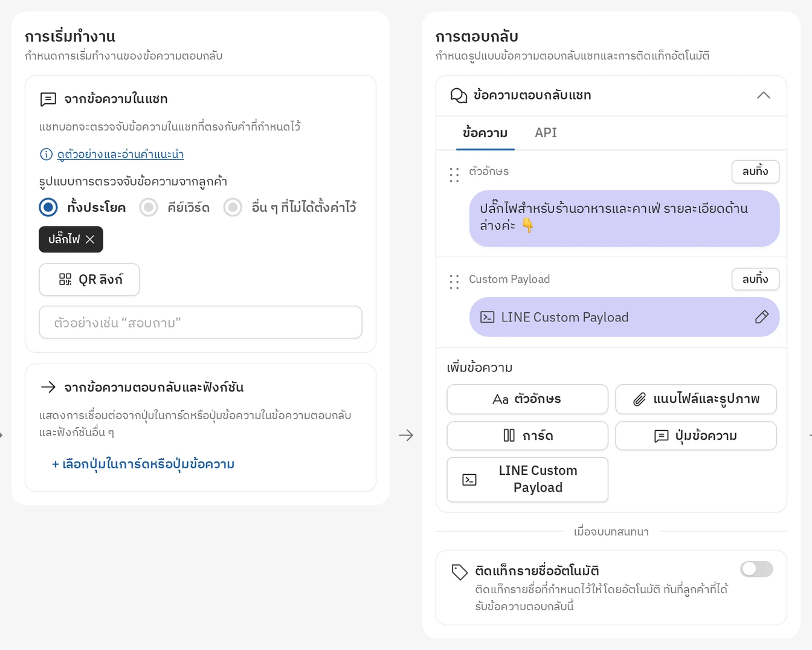Click the chat message icon beside จากข้อความในแชท
The height and width of the screenshot is (650, 812).
pyautogui.click(x=48, y=99)
